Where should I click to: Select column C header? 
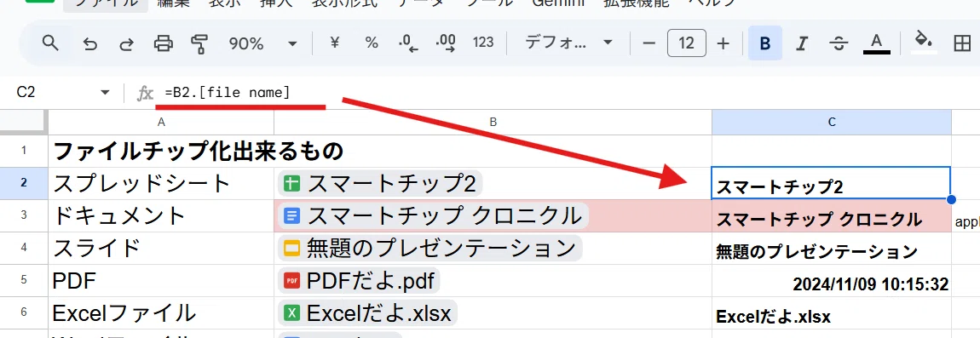point(832,123)
